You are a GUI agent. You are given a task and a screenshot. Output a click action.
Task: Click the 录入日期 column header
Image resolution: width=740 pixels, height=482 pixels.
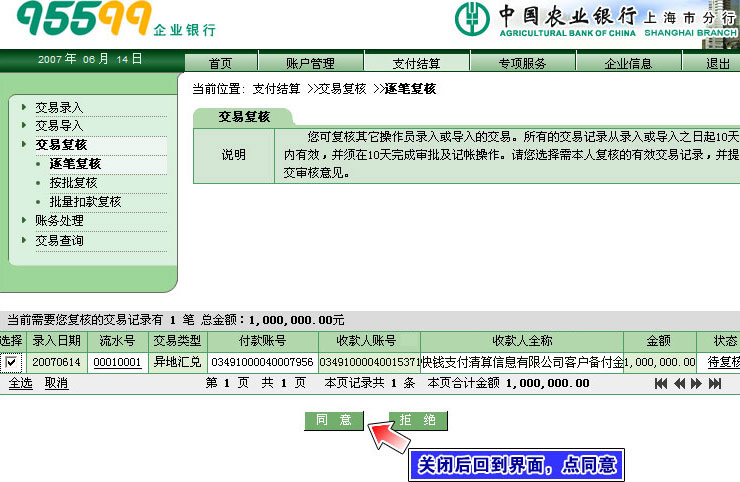pyautogui.click(x=57, y=341)
